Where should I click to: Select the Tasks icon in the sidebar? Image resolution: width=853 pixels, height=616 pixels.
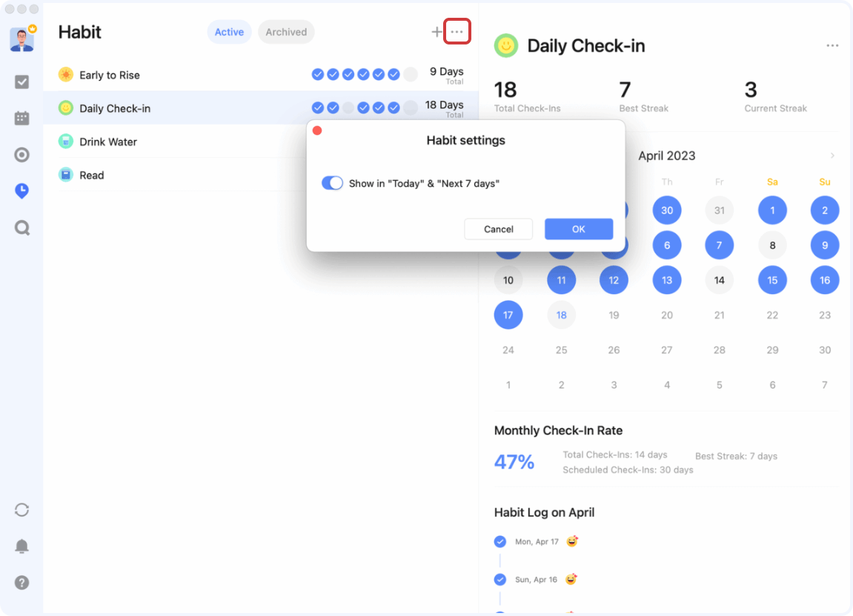(x=21, y=81)
